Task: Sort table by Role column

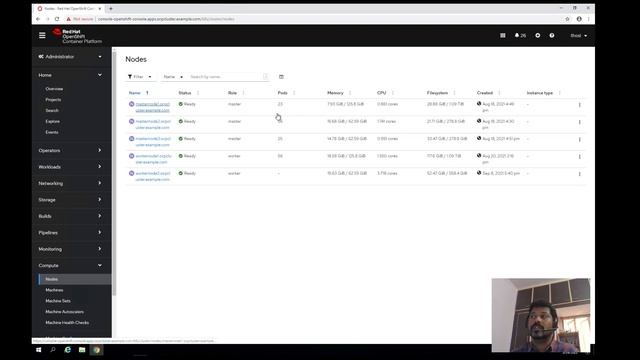Action: [x=232, y=93]
